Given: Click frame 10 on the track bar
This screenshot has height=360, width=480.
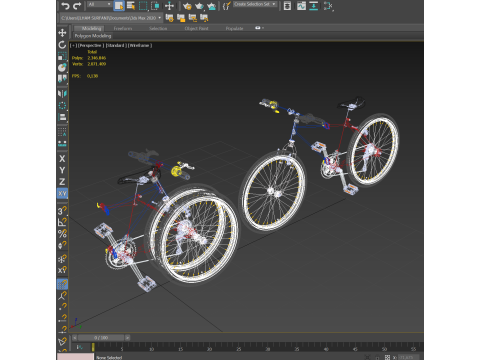Looking at the screenshot, I should pyautogui.click(x=151, y=349).
